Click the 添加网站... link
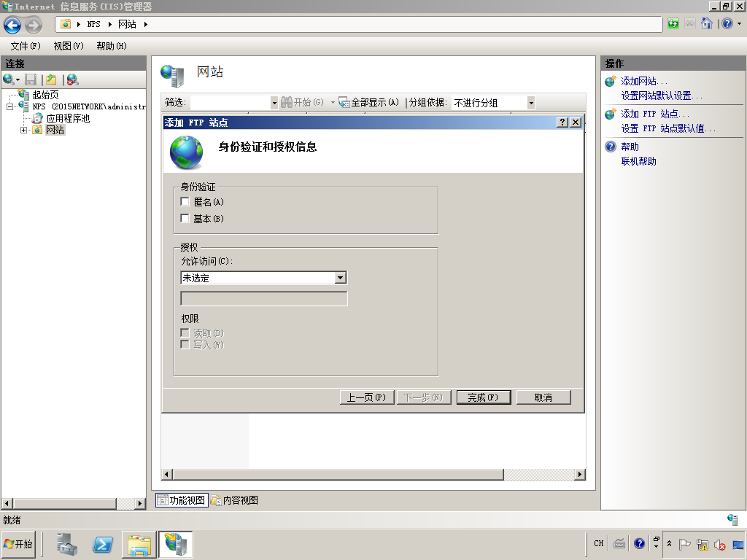 click(643, 81)
